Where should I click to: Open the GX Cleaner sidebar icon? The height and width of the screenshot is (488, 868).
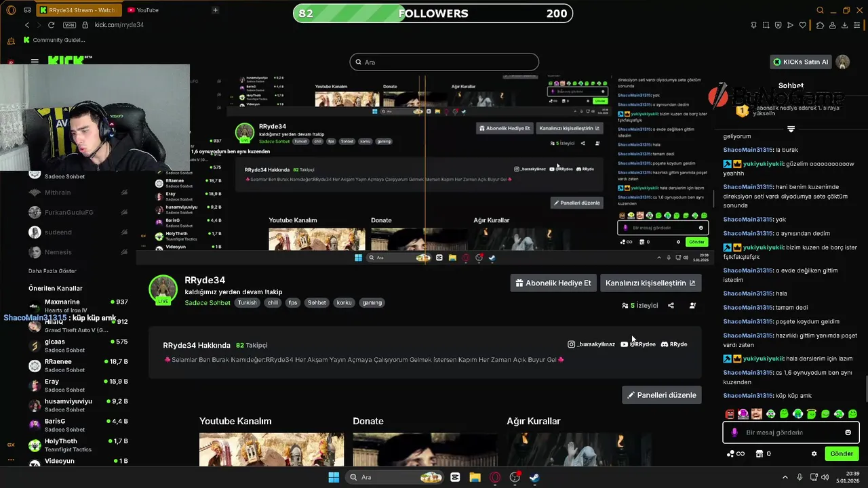(x=11, y=41)
